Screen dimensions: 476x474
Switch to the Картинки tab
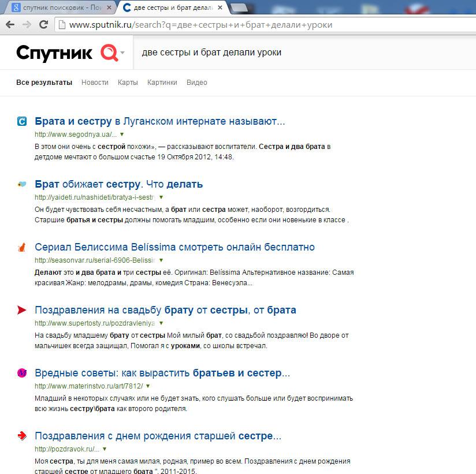pyautogui.click(x=162, y=82)
